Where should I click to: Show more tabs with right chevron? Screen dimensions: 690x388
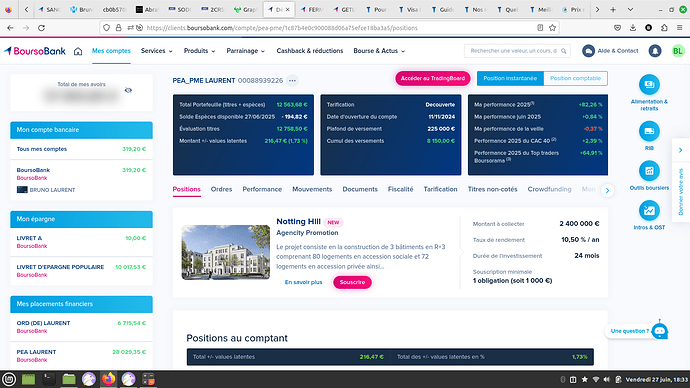click(607, 190)
